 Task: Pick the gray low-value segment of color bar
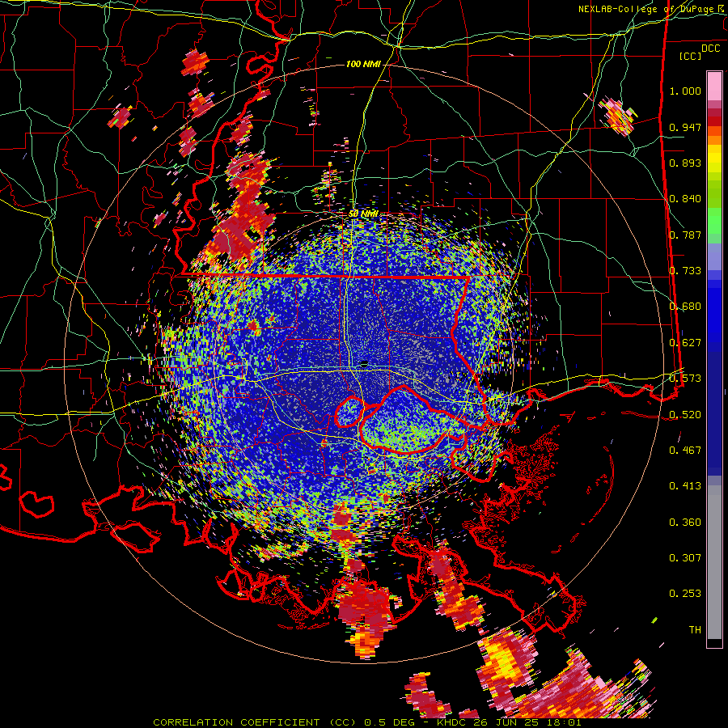pyautogui.click(x=714, y=562)
